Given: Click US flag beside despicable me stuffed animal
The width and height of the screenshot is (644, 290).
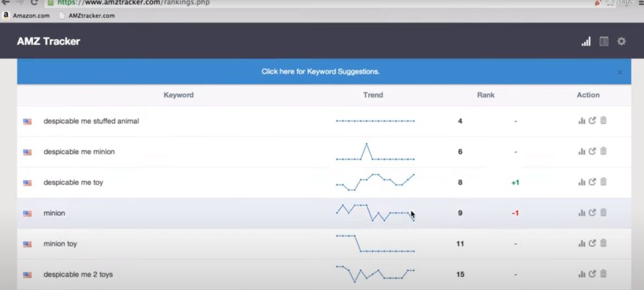Looking at the screenshot, I should [x=28, y=122].
